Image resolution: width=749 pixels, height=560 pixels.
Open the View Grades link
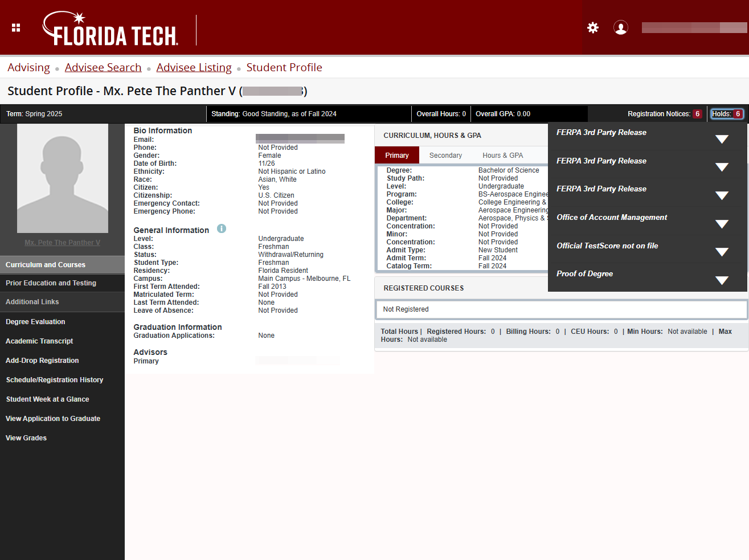click(26, 438)
